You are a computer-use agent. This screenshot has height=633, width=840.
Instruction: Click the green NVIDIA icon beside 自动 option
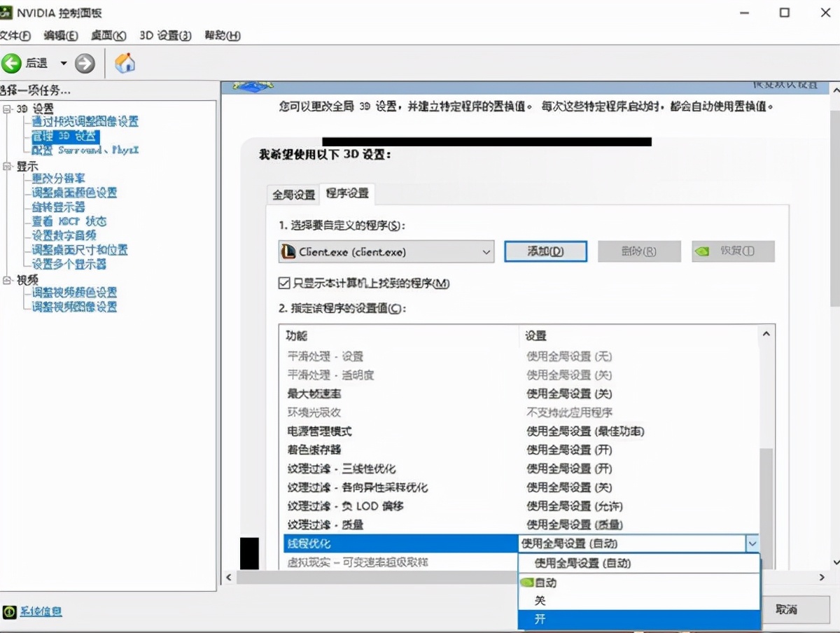point(526,582)
